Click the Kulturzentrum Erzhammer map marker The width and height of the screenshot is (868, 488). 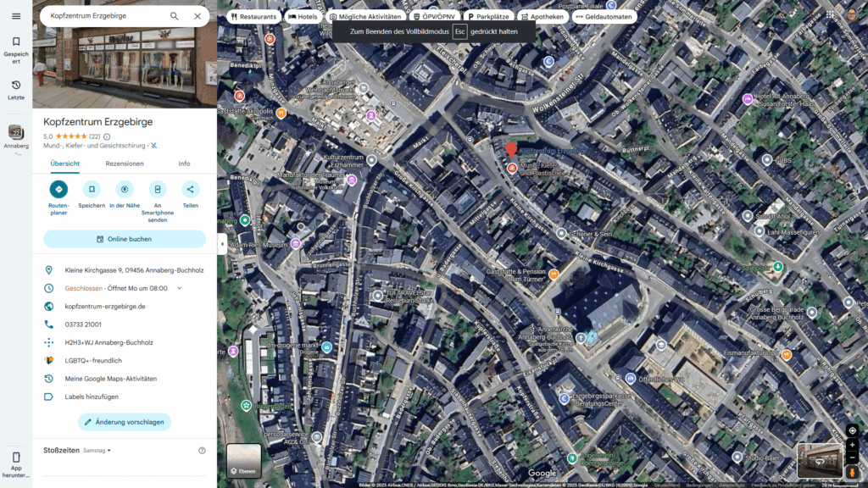pos(371,160)
